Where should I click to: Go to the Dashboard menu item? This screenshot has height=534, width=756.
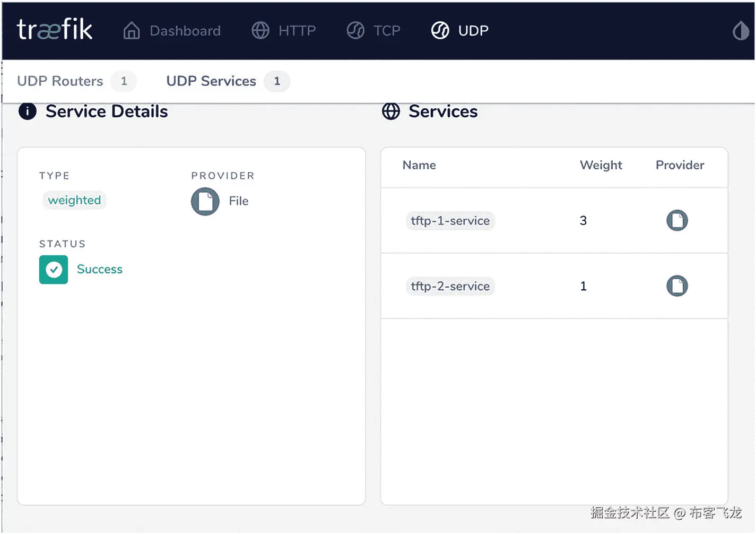[185, 31]
